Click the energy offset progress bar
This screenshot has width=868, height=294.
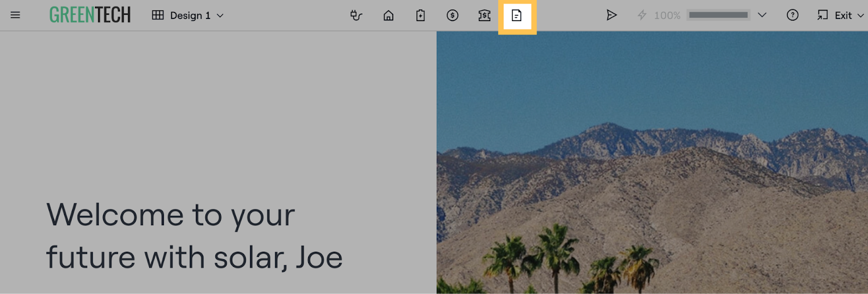(x=718, y=15)
